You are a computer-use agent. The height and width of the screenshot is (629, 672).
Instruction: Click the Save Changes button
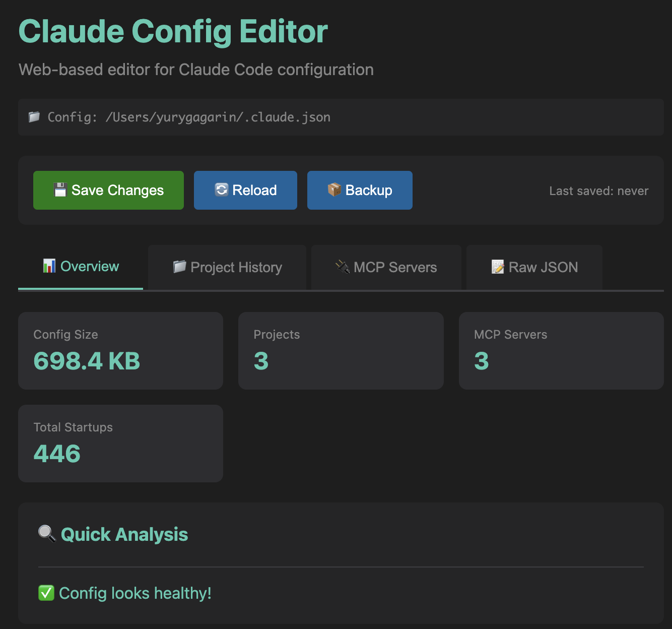(x=108, y=190)
